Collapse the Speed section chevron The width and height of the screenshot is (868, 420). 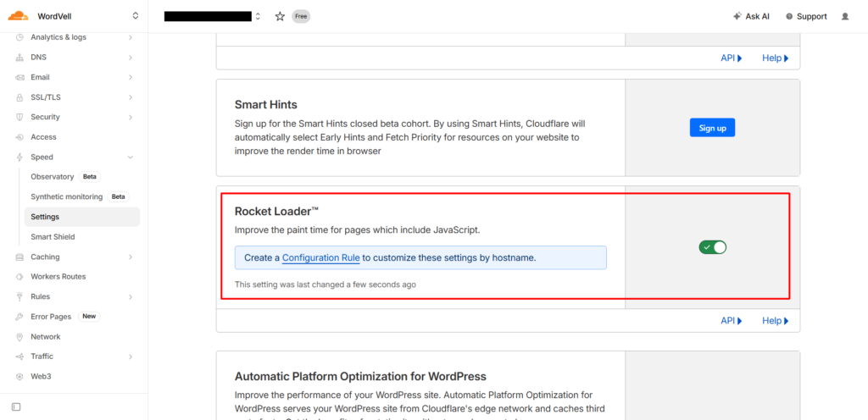tap(131, 157)
